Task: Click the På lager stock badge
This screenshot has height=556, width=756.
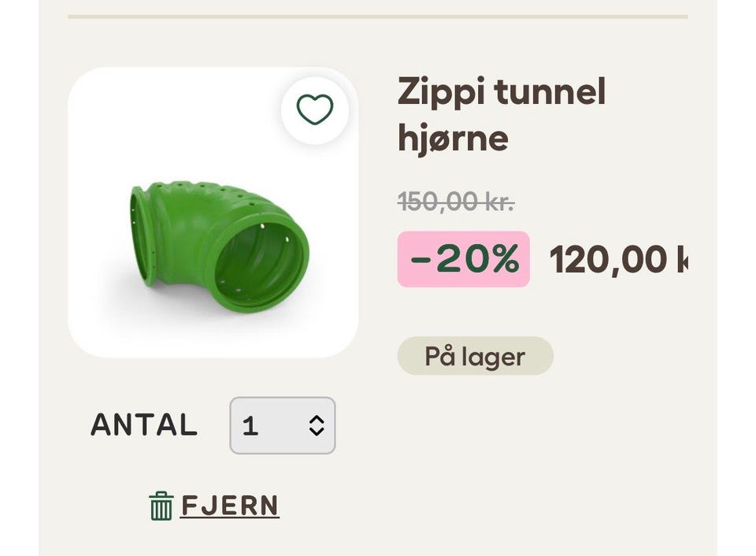Action: (475, 356)
